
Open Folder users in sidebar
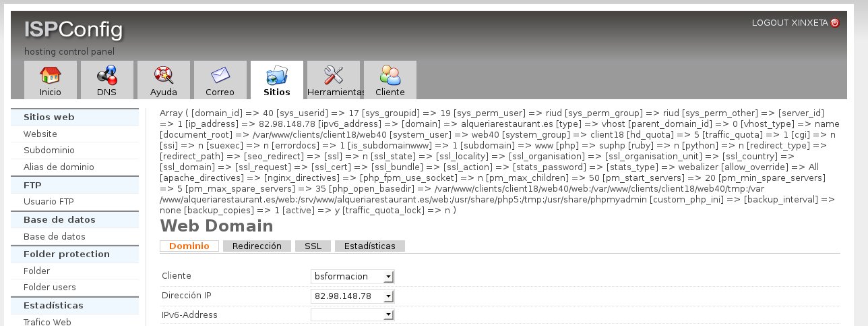click(x=50, y=288)
